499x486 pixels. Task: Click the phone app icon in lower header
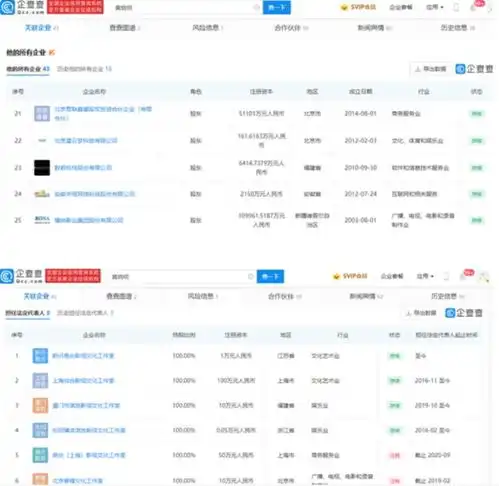coord(446,276)
